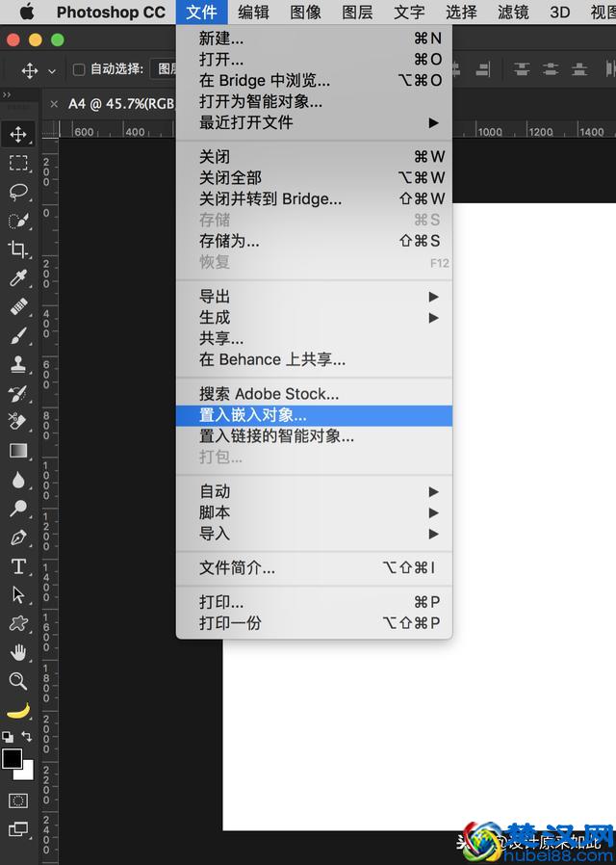Select the Quick Selection tool

coord(18,221)
